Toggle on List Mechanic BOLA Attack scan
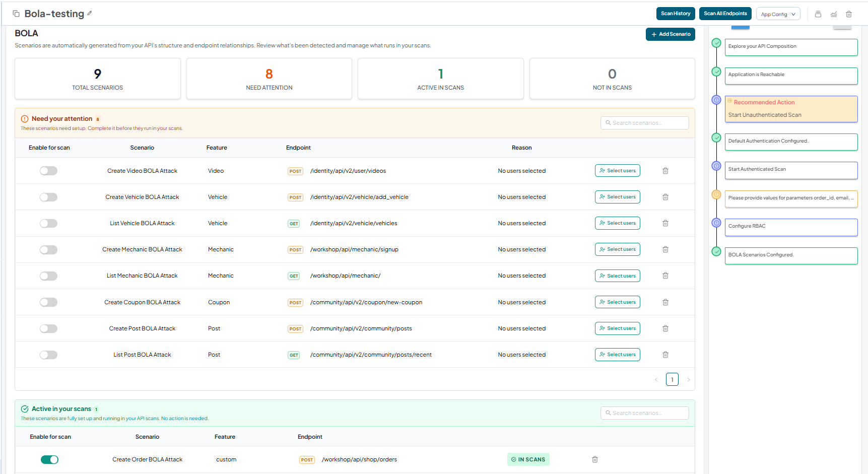Image resolution: width=868 pixels, height=474 pixels. (x=49, y=276)
